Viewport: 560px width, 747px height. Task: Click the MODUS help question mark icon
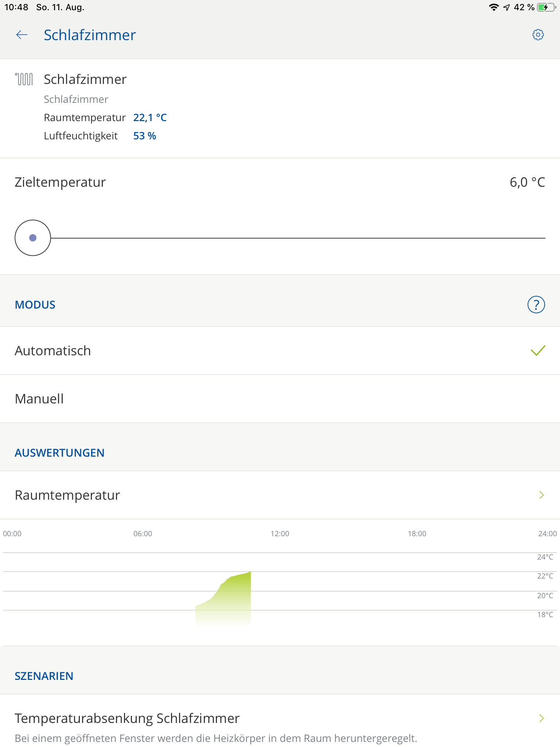pos(536,305)
